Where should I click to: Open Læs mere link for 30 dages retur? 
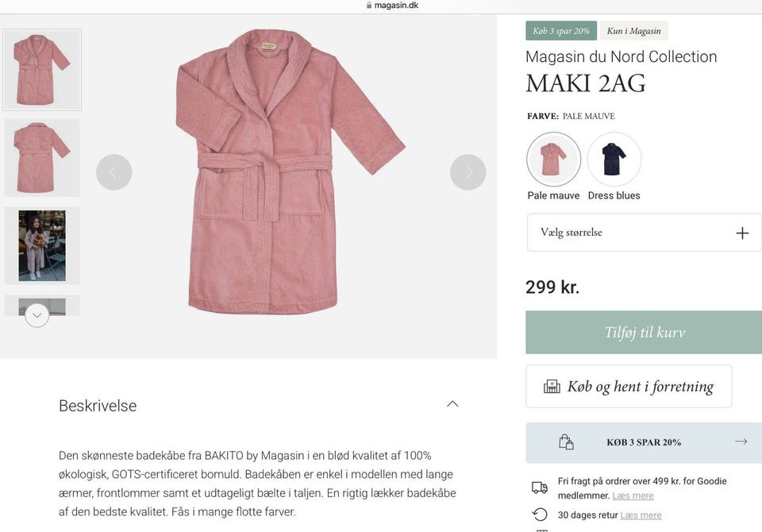641,515
